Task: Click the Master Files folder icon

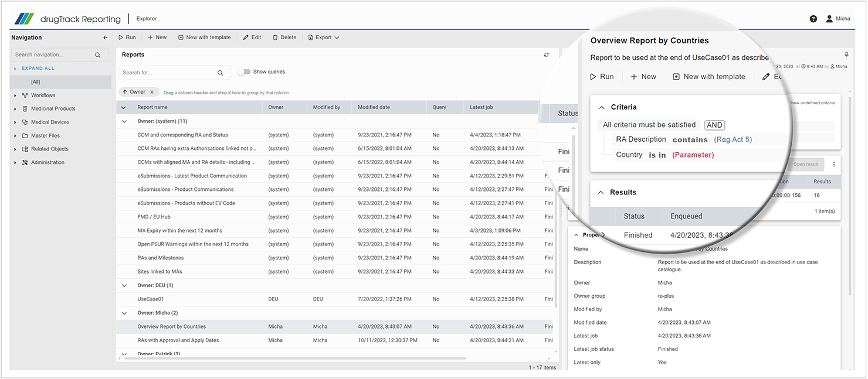Action: [x=25, y=136]
